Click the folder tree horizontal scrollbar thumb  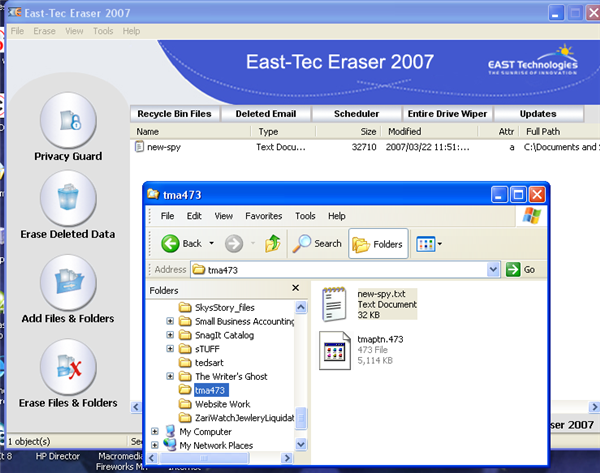point(204,458)
